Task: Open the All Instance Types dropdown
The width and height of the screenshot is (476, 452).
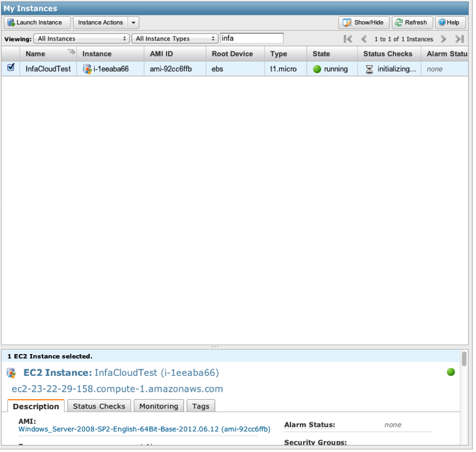Action: tap(175, 39)
